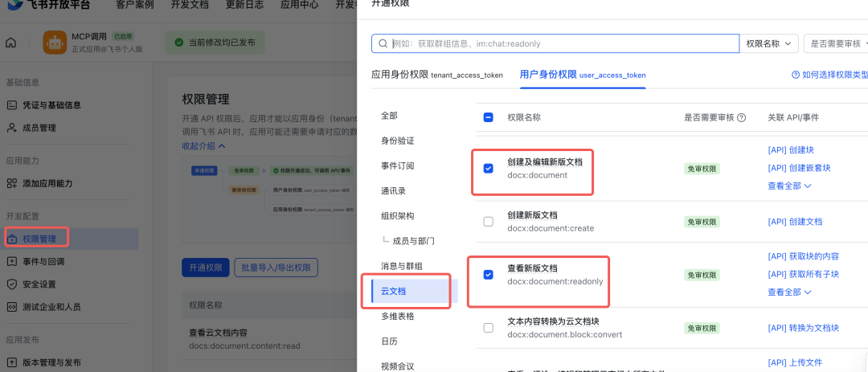
Task: Click the docs:document.content:read permission text
Action: coord(244,346)
